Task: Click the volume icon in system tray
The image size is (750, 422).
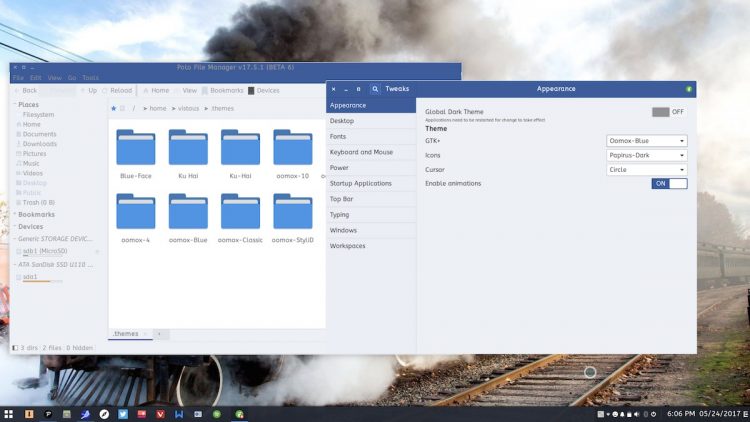Action: point(637,414)
